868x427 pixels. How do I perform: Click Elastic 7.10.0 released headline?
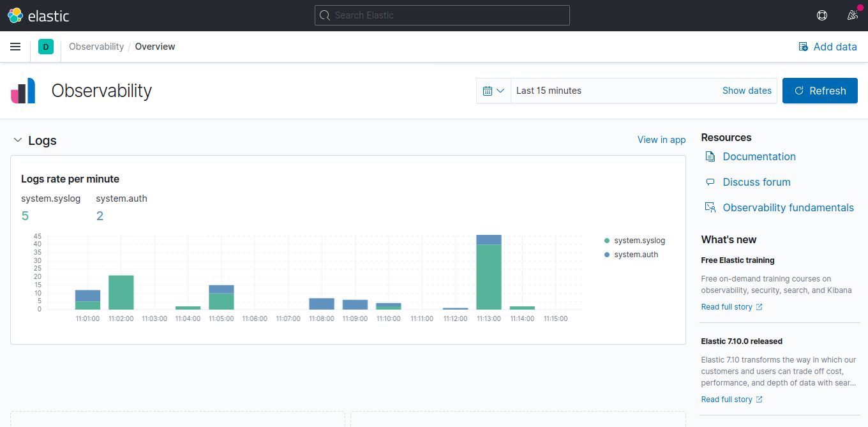[x=742, y=341]
